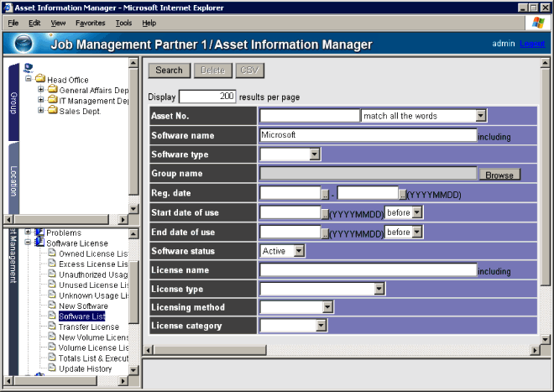The height and width of the screenshot is (392, 554).
Task: Click the Head Office folder icon
Action: click(39, 80)
